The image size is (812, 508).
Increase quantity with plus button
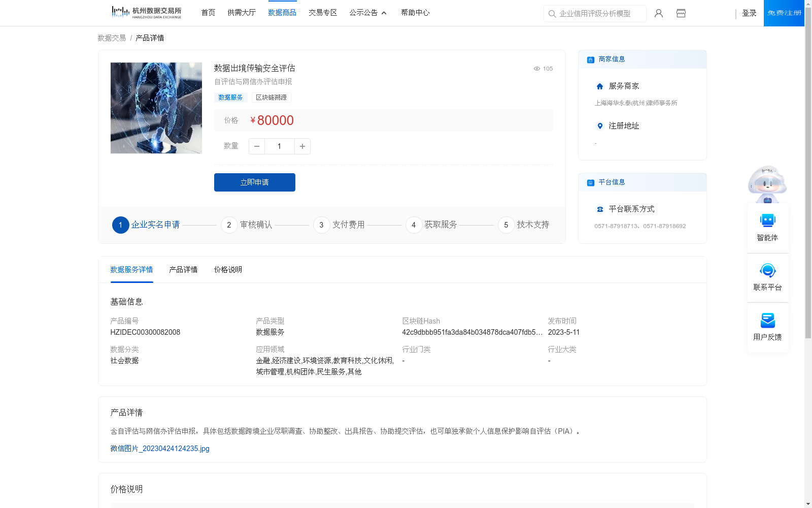point(302,146)
